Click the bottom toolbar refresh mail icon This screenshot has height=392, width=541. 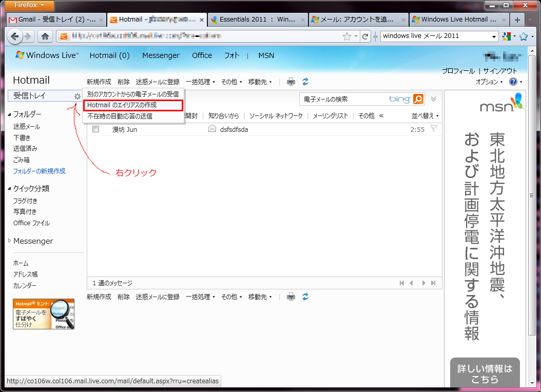coord(305,297)
